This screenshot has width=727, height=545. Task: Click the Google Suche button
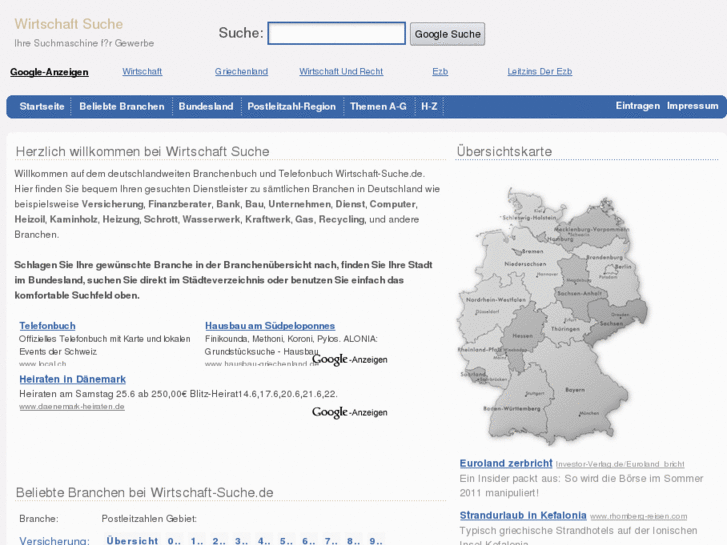pos(447,34)
